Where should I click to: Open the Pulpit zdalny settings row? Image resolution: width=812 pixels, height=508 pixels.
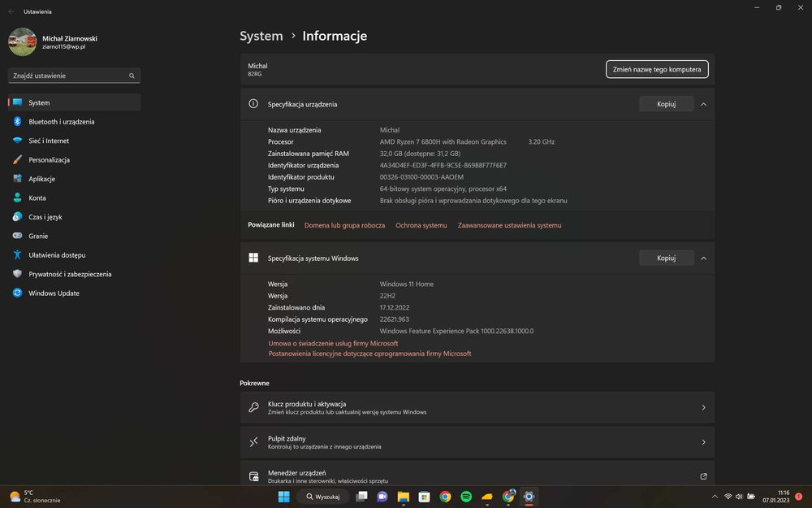pos(477,442)
